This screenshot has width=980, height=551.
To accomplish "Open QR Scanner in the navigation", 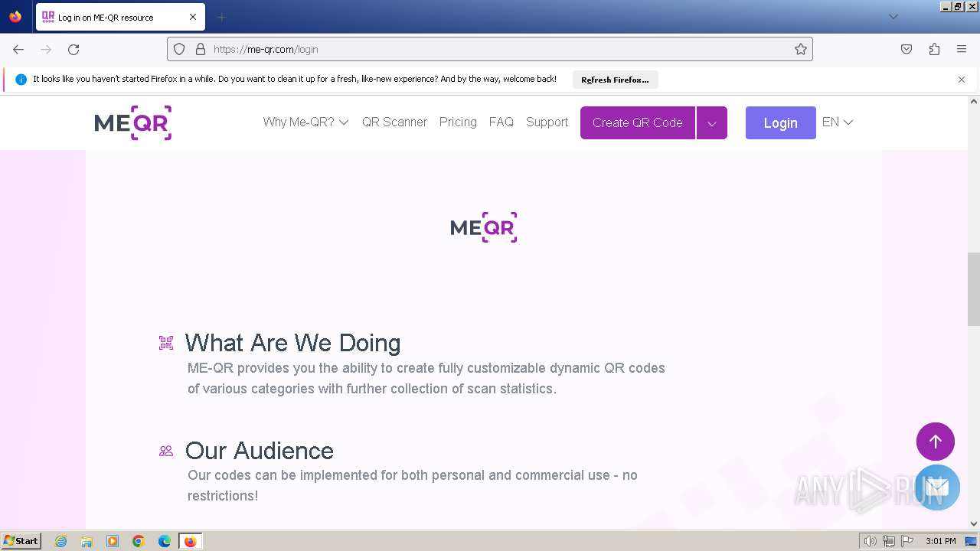I will coord(394,122).
